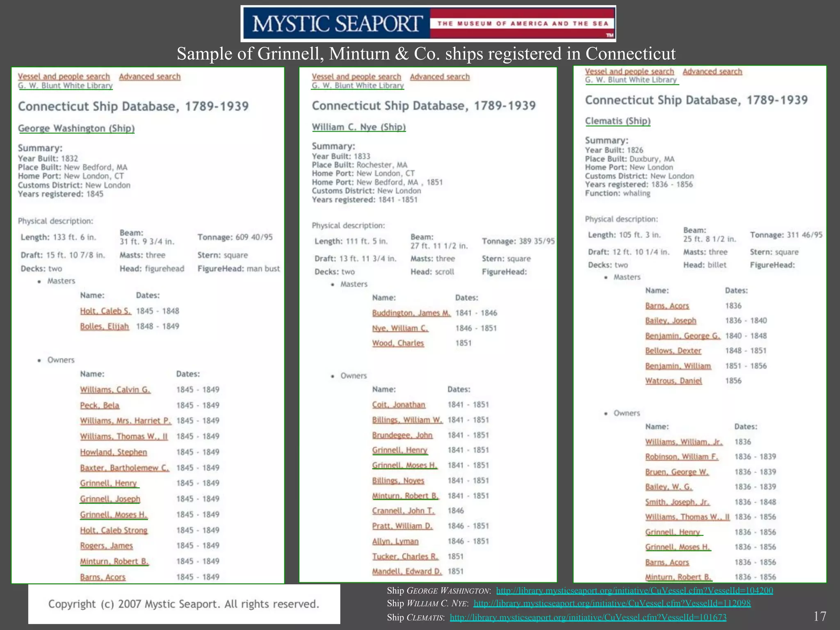Open the William C. Nye ship URL link

(612, 603)
